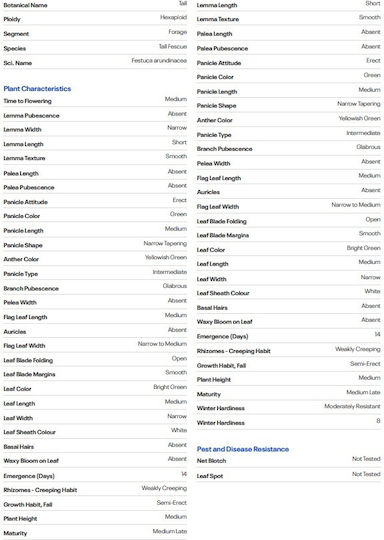384x540 pixels.
Task: Click the Festuca arundinacea value
Action: pyautogui.click(x=159, y=61)
